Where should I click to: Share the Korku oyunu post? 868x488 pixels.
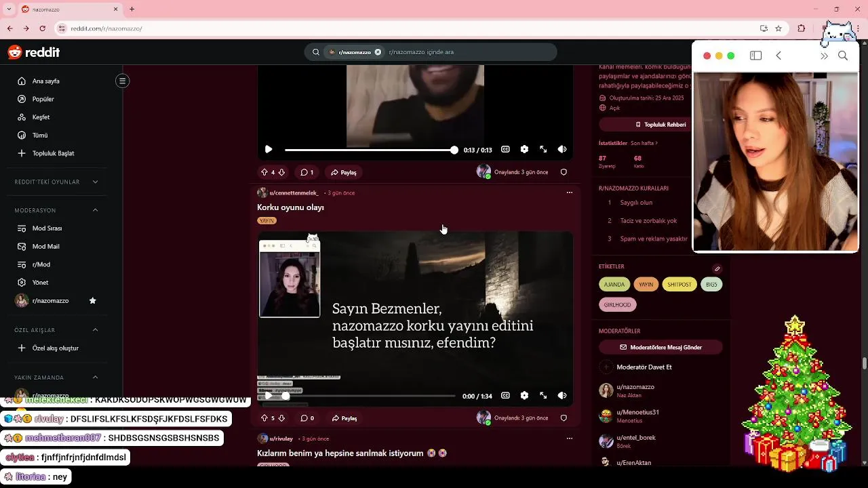click(344, 418)
